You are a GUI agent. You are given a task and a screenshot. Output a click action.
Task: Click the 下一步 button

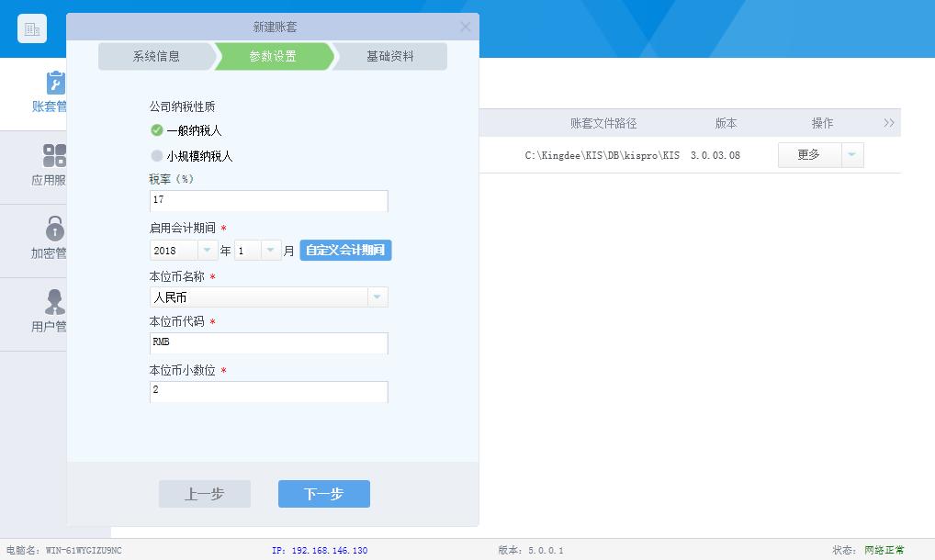coord(323,493)
